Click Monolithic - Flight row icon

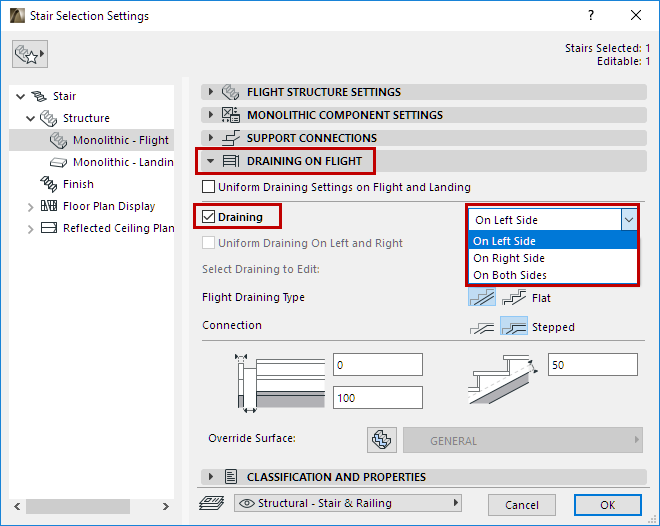tap(59, 140)
